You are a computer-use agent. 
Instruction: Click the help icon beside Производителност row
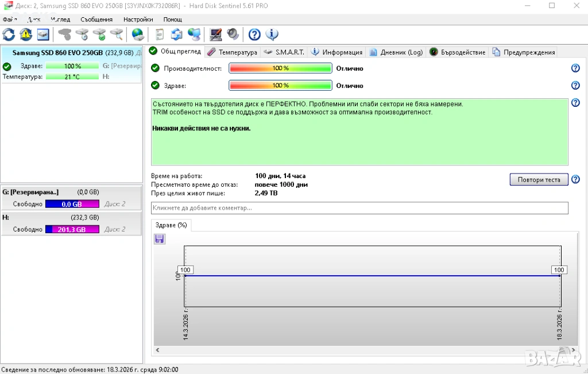coord(575,68)
